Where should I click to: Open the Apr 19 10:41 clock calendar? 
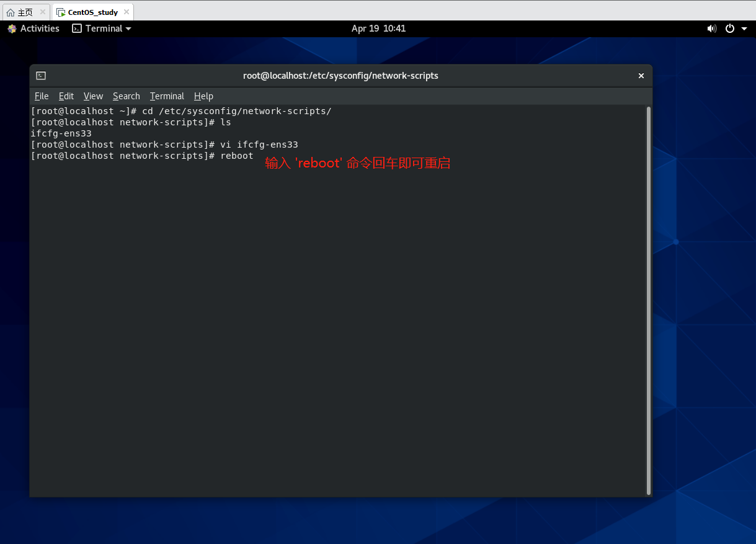[x=378, y=29]
